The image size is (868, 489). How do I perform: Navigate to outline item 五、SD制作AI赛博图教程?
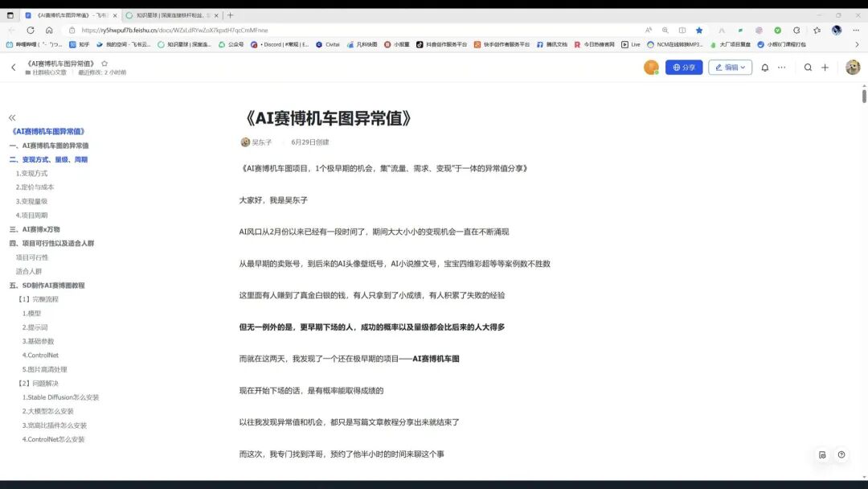(x=47, y=286)
